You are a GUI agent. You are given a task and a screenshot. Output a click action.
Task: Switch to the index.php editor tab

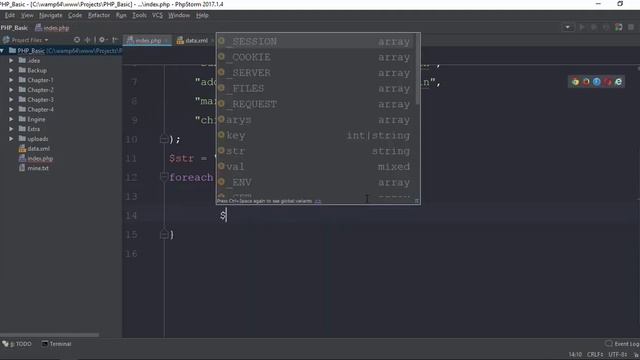tap(147, 40)
